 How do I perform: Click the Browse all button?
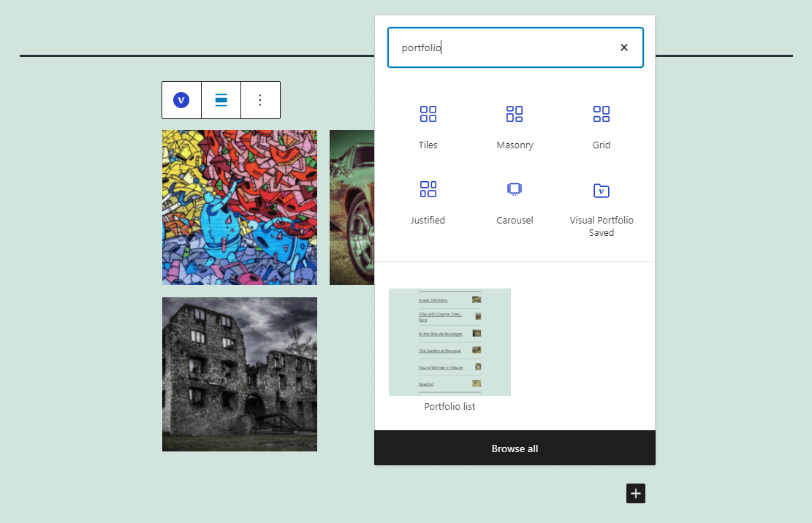click(x=515, y=448)
